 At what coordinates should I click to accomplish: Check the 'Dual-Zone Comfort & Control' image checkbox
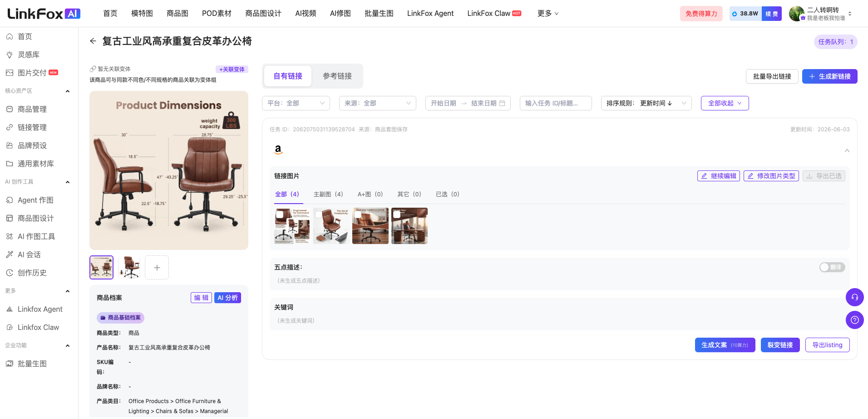pos(358,214)
